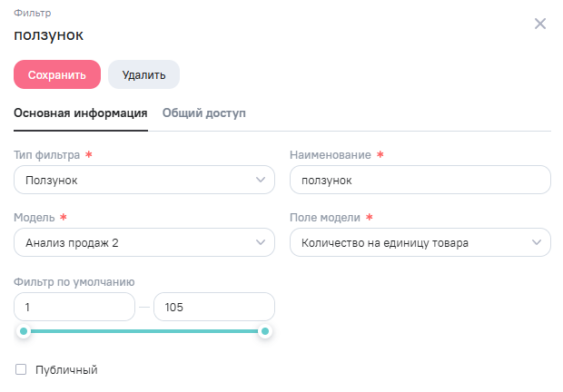Image resolution: width=563 pixels, height=392 pixels.
Task: Expand the Поле модели dropdown list
Action: click(x=409, y=242)
